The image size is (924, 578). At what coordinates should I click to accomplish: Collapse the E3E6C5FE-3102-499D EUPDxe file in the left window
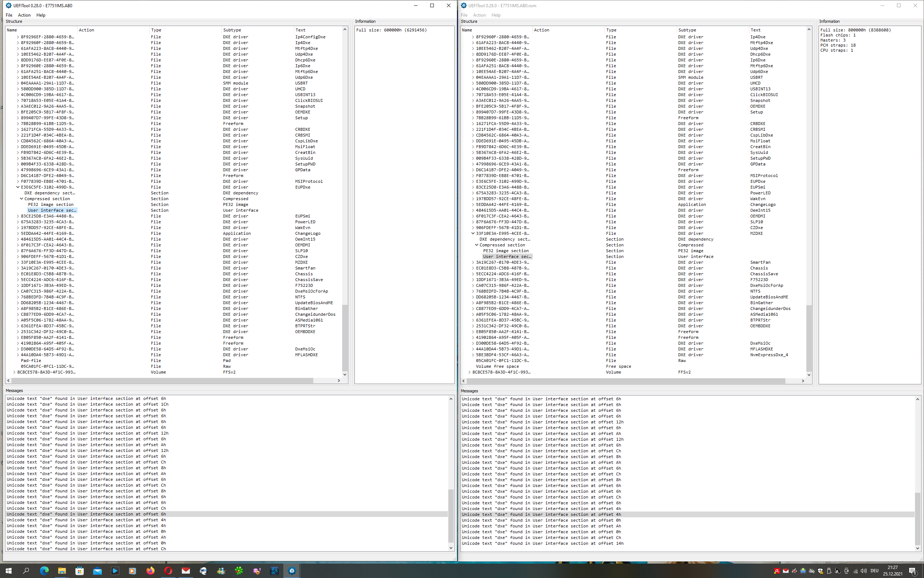click(x=18, y=187)
